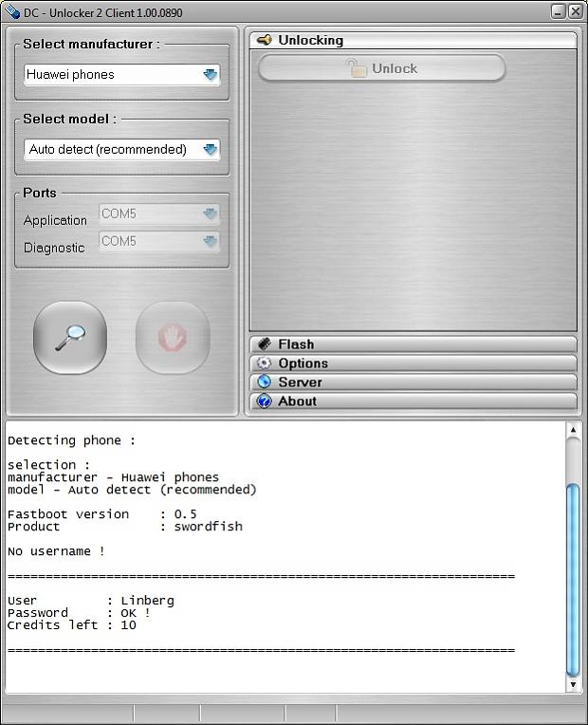
Task: Click the log scrollbar up arrow
Action: click(x=573, y=431)
